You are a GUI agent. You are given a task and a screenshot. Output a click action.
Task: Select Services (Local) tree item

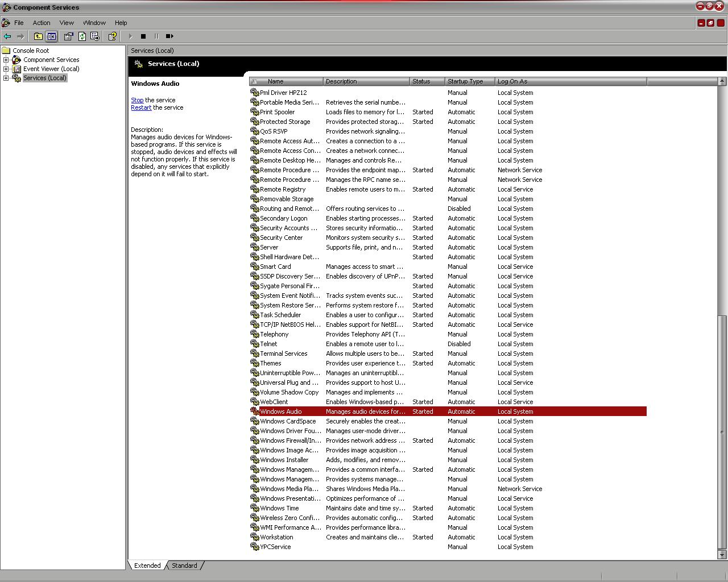(45, 78)
